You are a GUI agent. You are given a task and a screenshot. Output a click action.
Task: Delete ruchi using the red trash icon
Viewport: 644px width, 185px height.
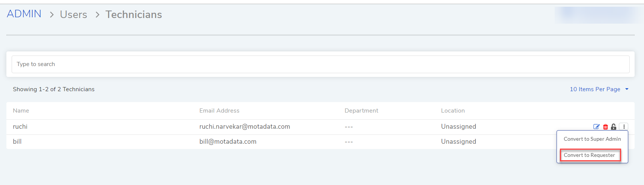point(605,127)
